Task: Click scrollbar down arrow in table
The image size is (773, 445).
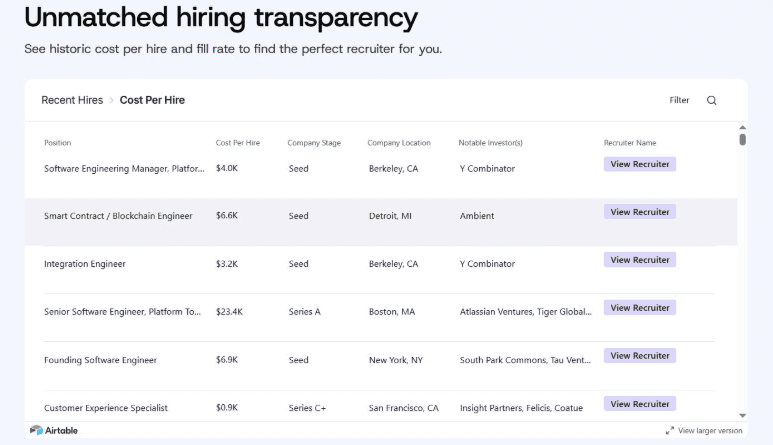Action: pos(743,415)
